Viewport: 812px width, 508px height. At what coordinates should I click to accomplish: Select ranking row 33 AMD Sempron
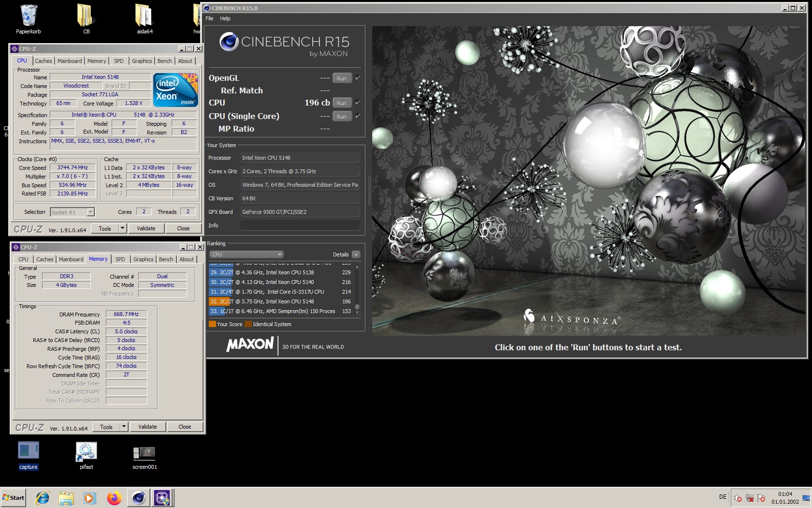coord(280,311)
